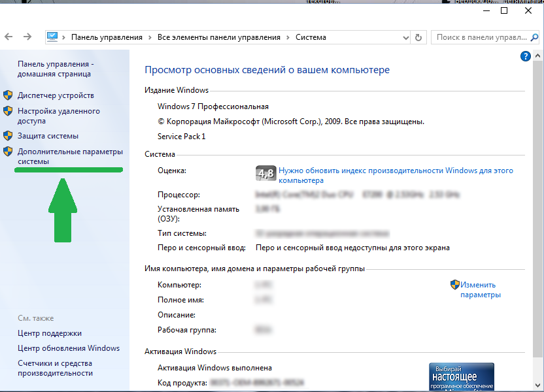The width and height of the screenshot is (544, 392).
Task: Click the UAC shield icon beside Диспетчер устройств
Action: 8,94
